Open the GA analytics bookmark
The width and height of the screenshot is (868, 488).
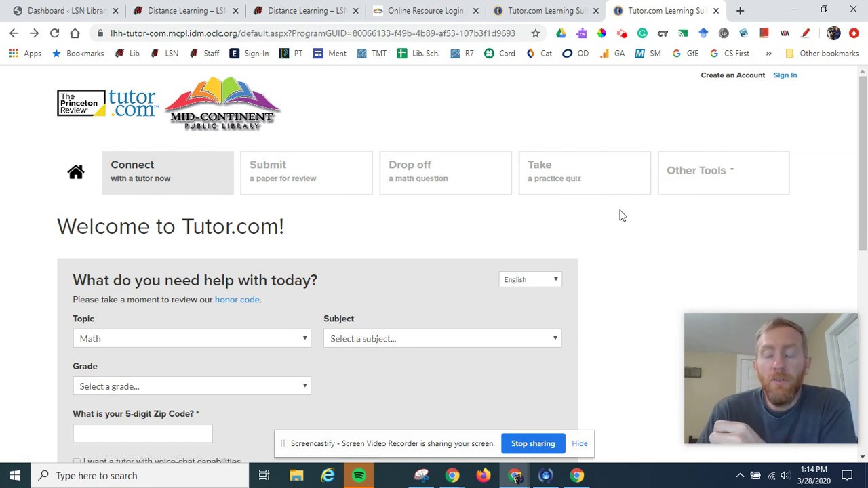[x=612, y=53]
